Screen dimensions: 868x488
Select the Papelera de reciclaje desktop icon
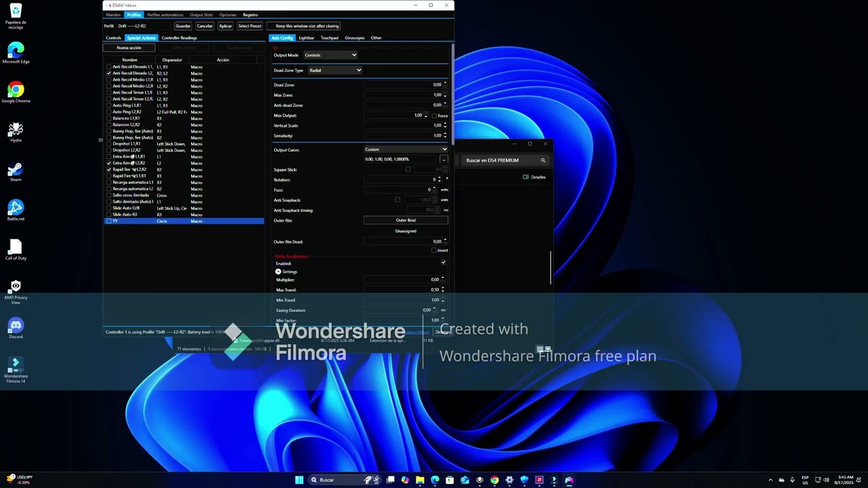point(16,15)
